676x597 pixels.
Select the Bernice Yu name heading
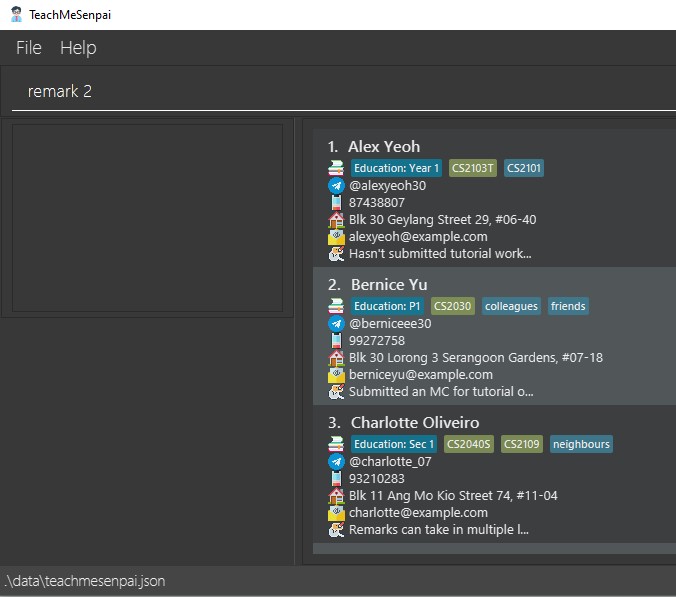[x=389, y=285]
